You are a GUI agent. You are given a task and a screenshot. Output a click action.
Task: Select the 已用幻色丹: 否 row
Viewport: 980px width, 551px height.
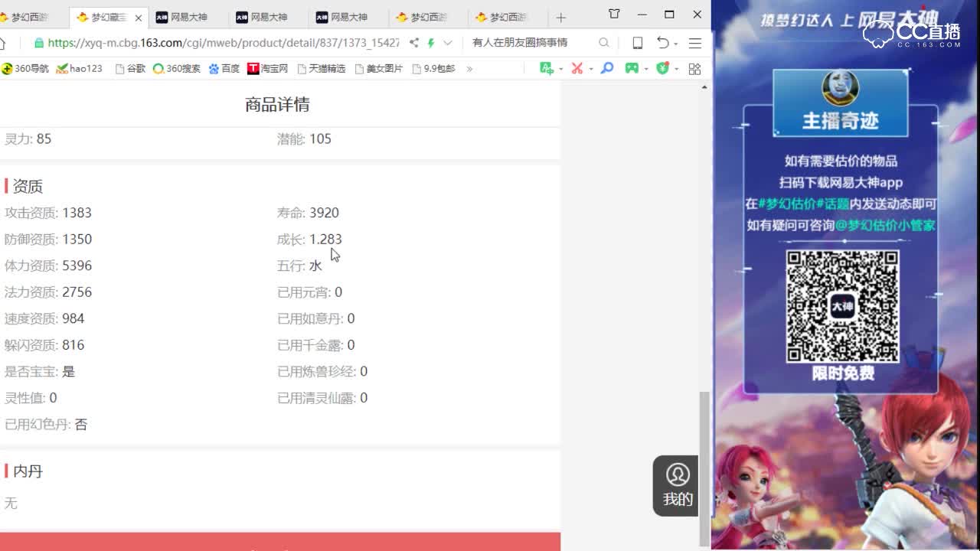point(46,425)
